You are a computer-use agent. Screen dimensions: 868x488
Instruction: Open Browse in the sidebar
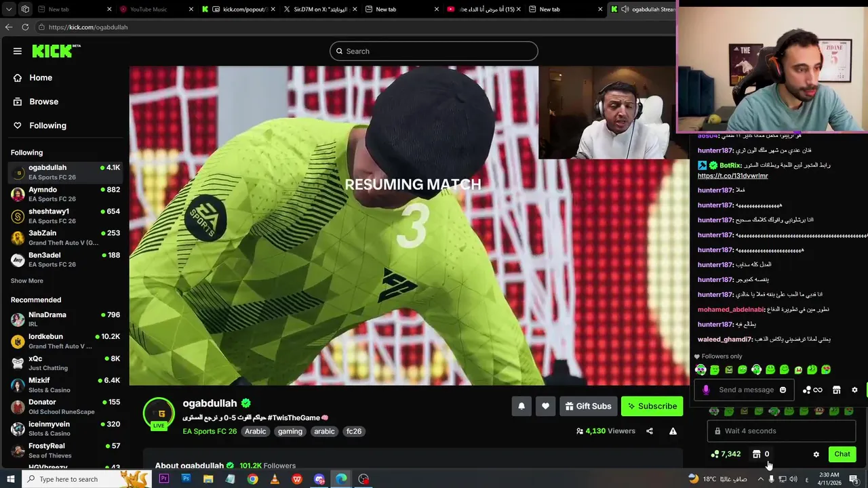(43, 102)
